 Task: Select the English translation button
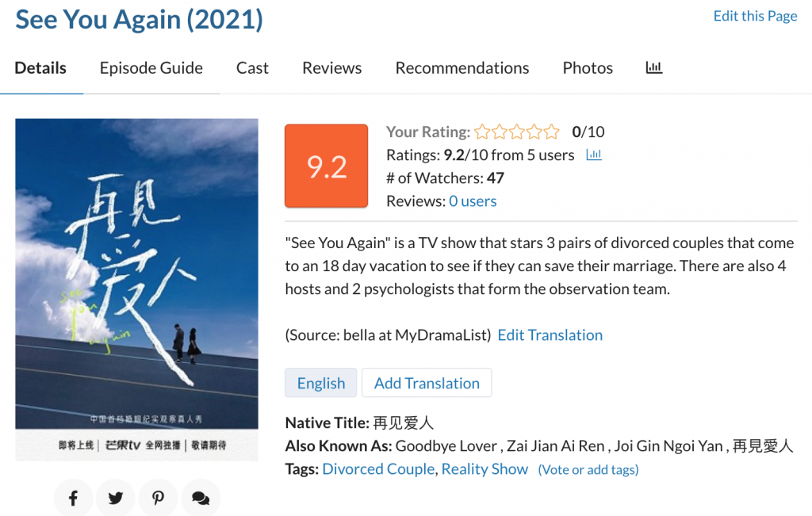321,383
